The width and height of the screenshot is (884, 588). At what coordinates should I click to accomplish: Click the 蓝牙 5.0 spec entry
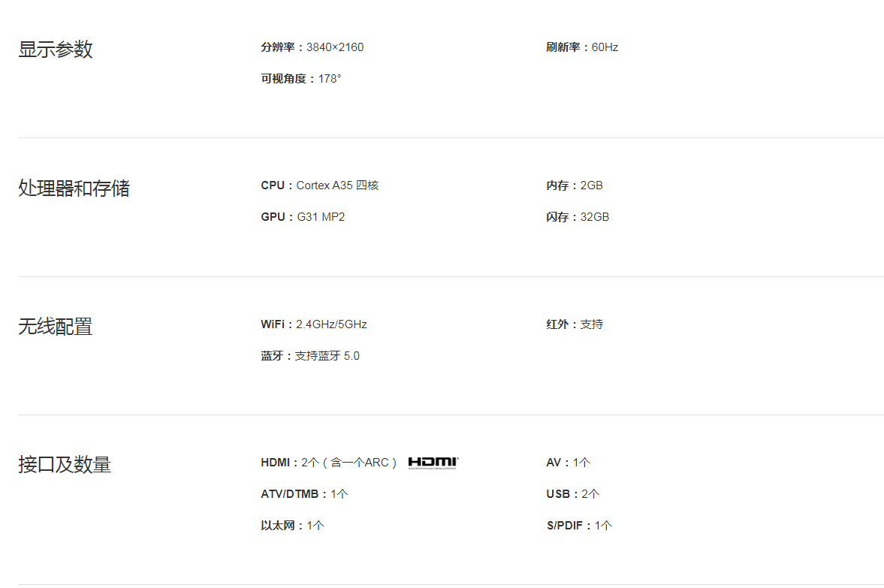(x=310, y=356)
